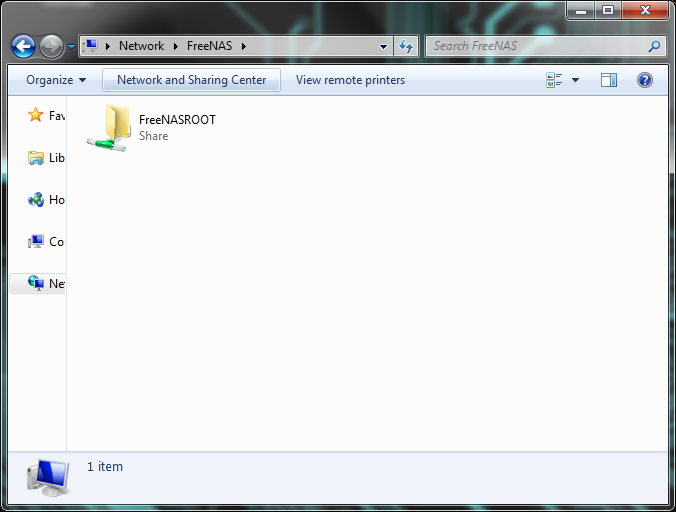Click the Network breadcrumb in address bar
This screenshot has height=512, width=676.
pyautogui.click(x=141, y=46)
